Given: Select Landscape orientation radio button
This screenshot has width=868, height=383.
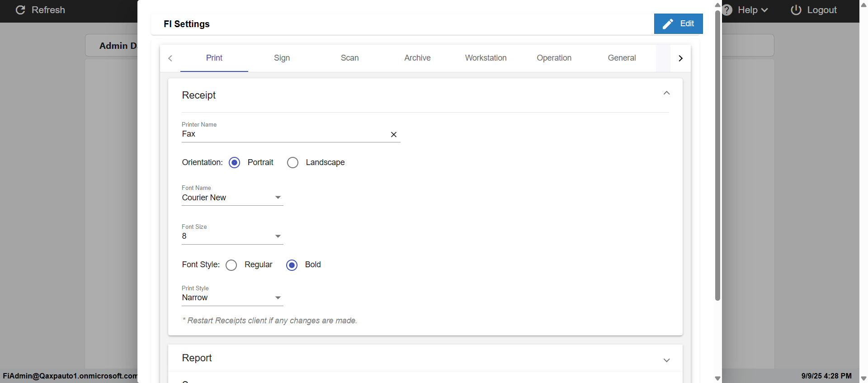Looking at the screenshot, I should pos(292,162).
